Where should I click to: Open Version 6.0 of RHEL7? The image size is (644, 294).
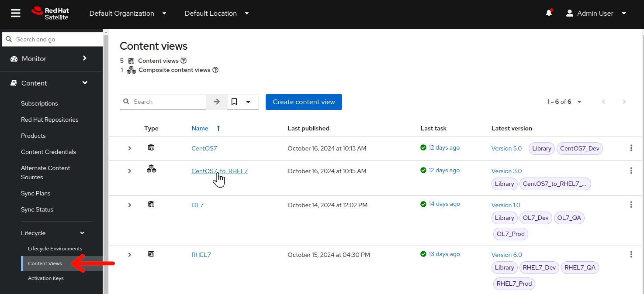pos(506,255)
